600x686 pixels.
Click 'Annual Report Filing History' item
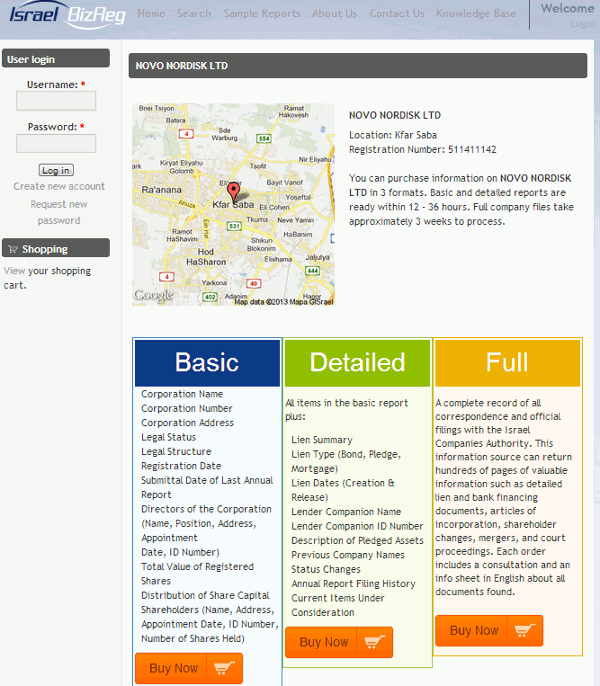353,584
